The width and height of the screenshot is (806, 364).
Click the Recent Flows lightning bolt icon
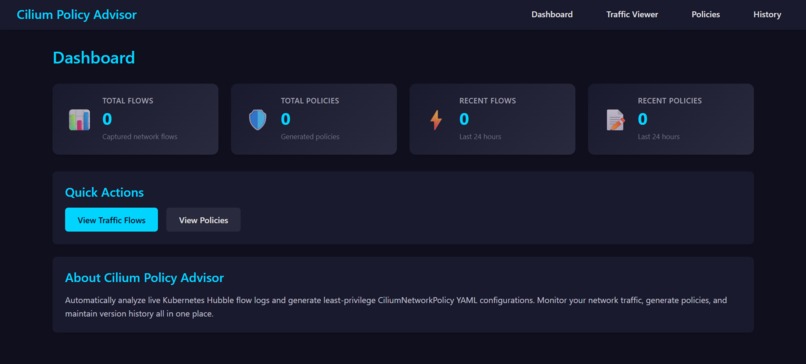436,119
